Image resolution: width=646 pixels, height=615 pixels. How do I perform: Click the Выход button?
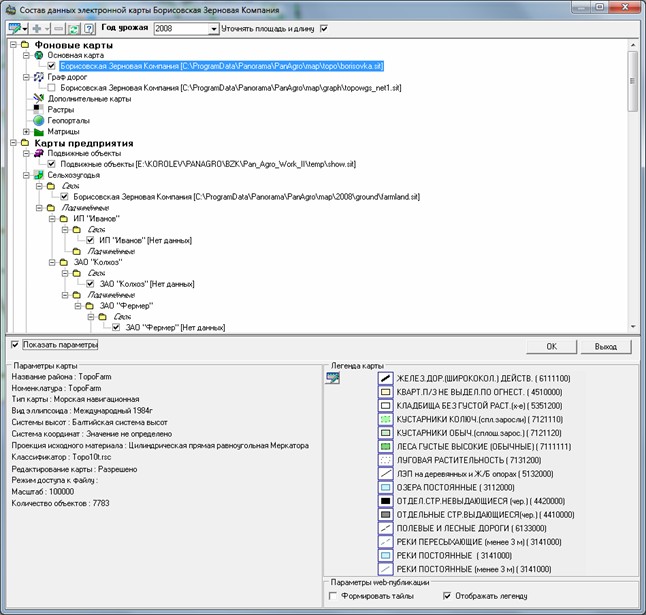pyautogui.click(x=604, y=347)
